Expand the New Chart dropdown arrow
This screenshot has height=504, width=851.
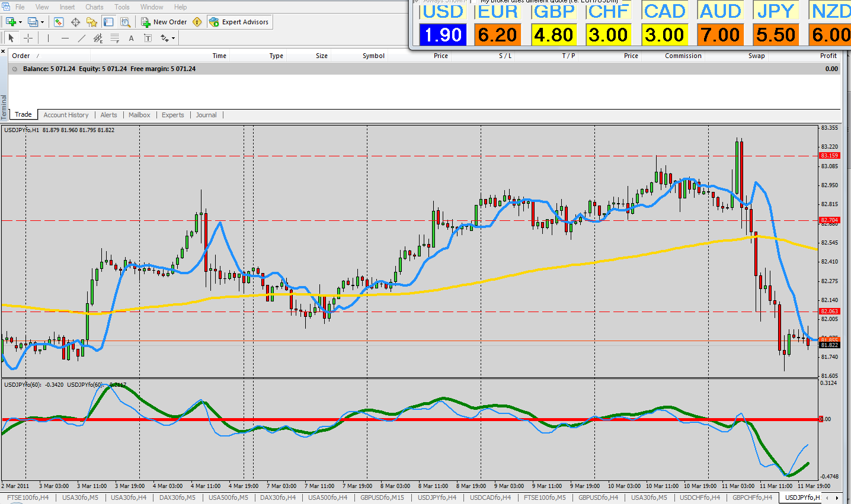click(20, 23)
